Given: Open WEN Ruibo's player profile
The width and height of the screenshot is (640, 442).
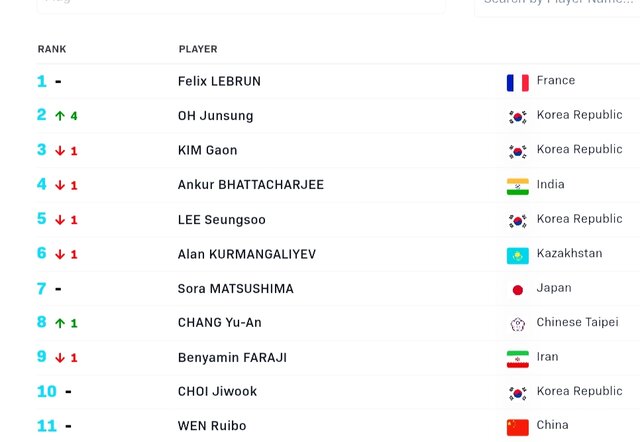Looking at the screenshot, I should tap(211, 426).
